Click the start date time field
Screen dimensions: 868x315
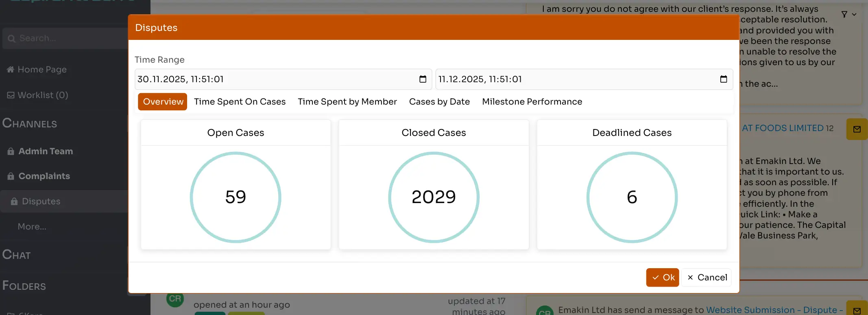tap(283, 79)
